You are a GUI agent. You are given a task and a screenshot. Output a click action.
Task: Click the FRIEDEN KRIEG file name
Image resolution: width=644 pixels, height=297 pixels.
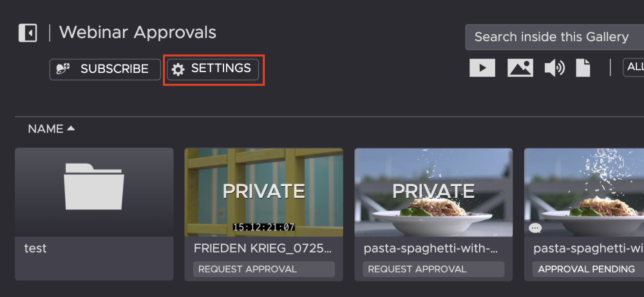263,248
